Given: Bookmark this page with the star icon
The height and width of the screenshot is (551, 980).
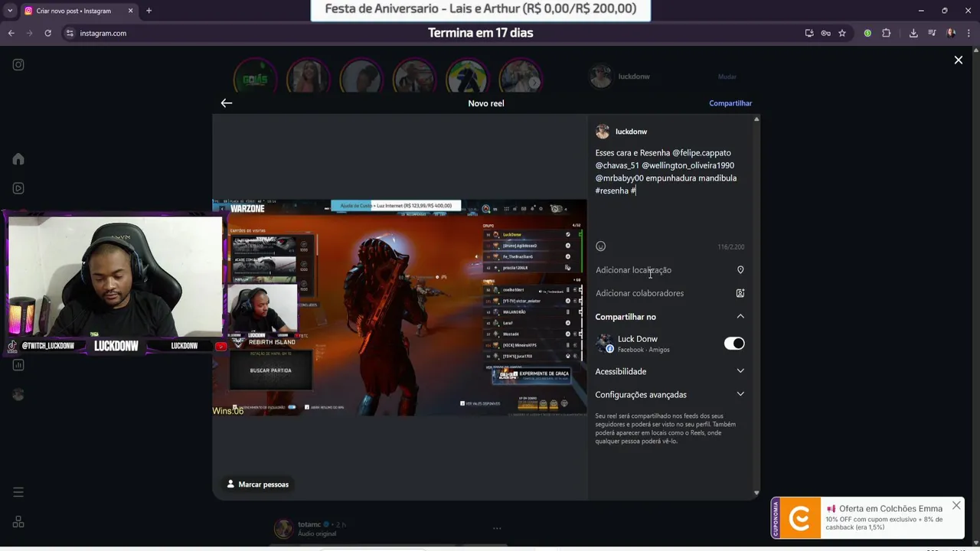Looking at the screenshot, I should click(842, 33).
